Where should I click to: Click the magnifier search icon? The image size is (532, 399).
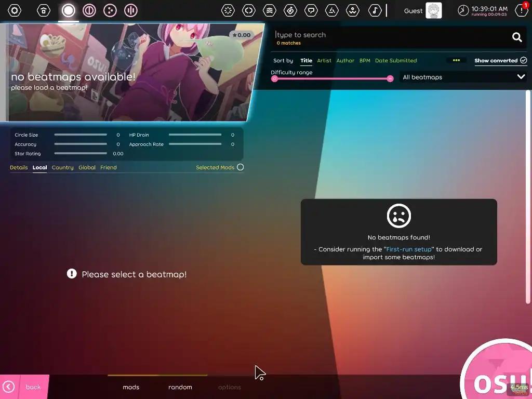coord(517,37)
